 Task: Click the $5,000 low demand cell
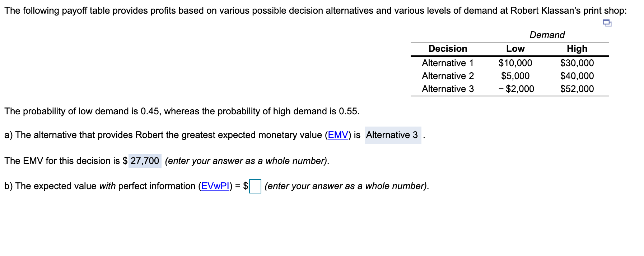point(515,76)
